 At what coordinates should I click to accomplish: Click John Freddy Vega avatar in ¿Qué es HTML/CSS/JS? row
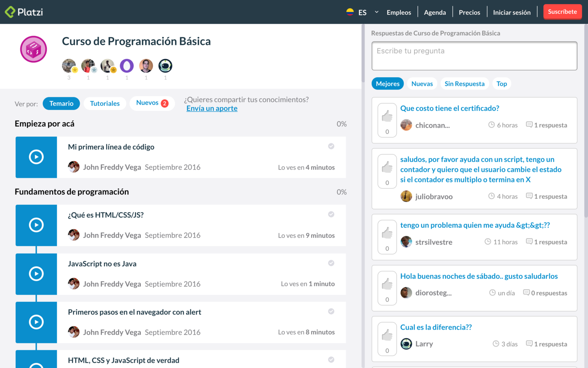[73, 235]
